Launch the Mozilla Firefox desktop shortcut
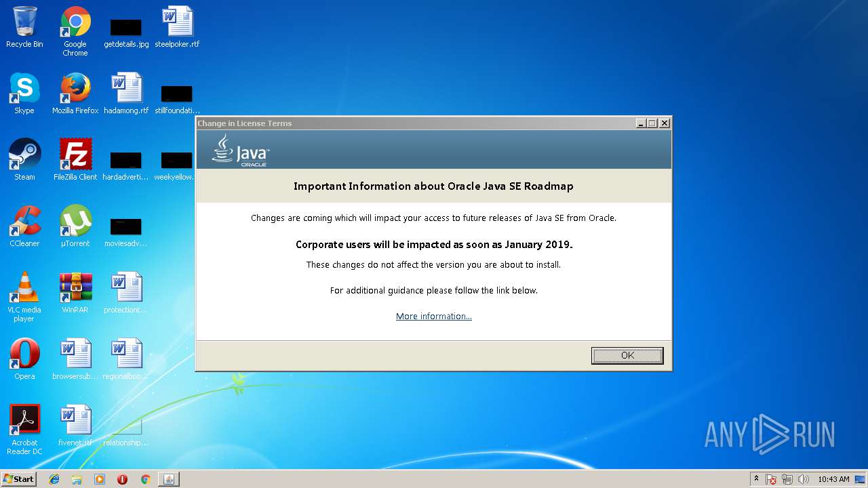Image resolution: width=868 pixels, height=488 pixels. pos(75,94)
